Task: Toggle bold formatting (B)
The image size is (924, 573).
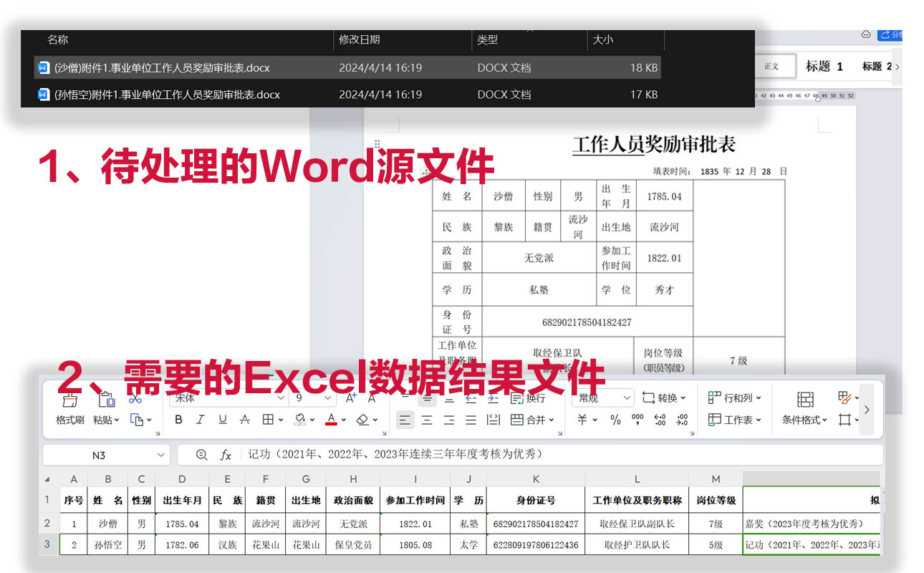Action: (x=179, y=420)
